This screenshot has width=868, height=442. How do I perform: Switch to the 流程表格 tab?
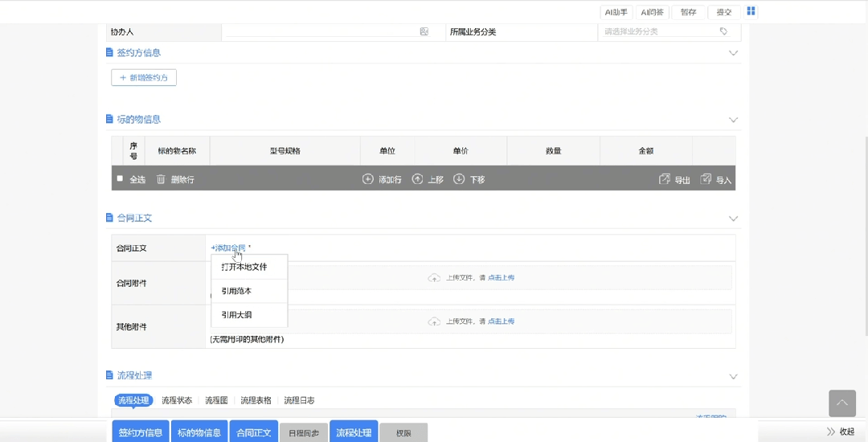tap(256, 400)
